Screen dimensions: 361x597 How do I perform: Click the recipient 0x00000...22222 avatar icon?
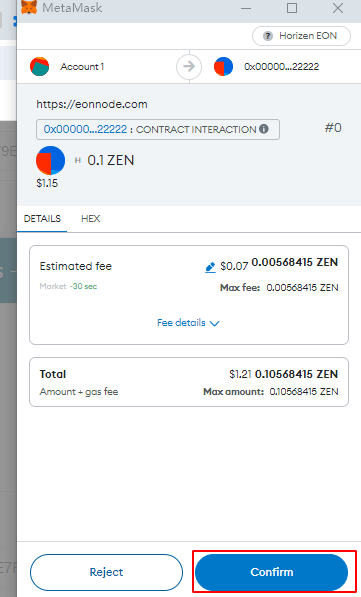pos(224,66)
